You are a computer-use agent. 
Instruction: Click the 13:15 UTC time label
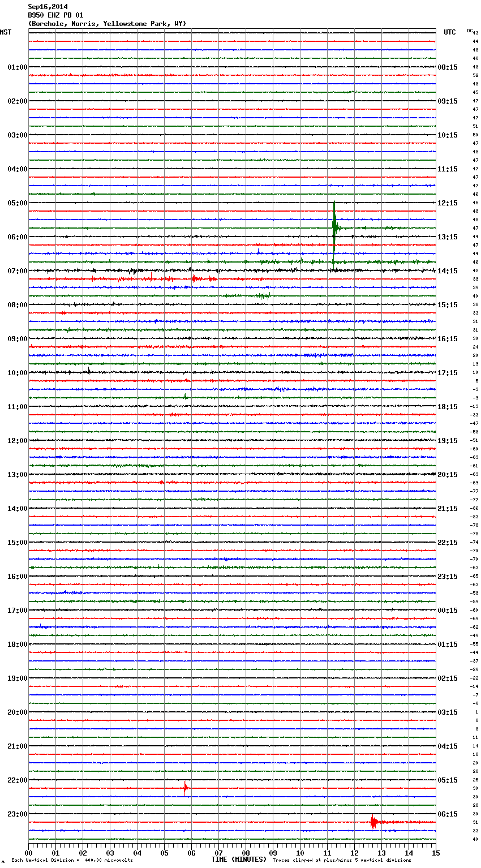click(x=448, y=237)
